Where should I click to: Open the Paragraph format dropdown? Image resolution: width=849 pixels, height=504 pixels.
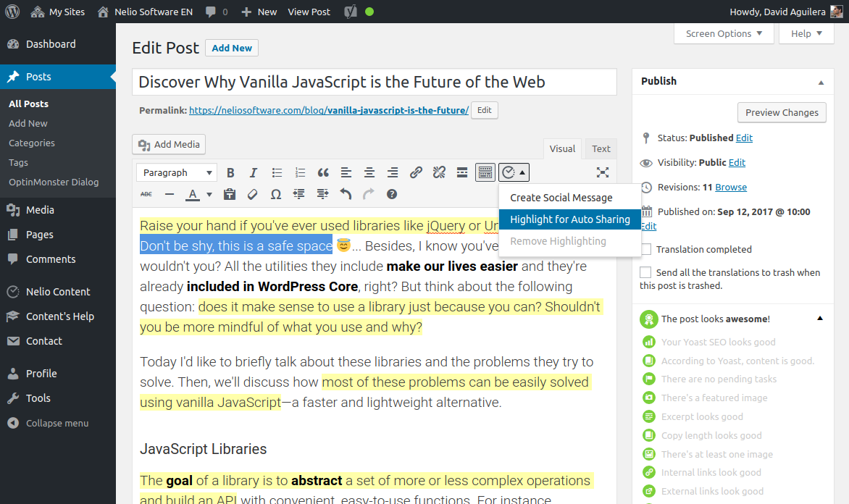[177, 172]
